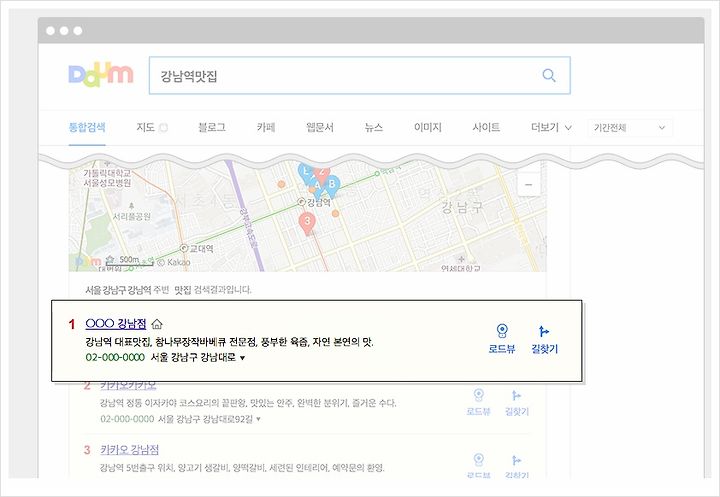Image resolution: width=720 pixels, height=497 pixels.
Task: Open 길찾기 directions for OOO 강남점
Action: tap(545, 339)
